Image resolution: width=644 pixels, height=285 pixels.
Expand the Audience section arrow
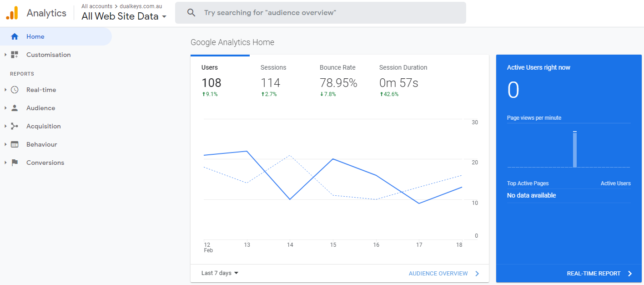pos(5,108)
